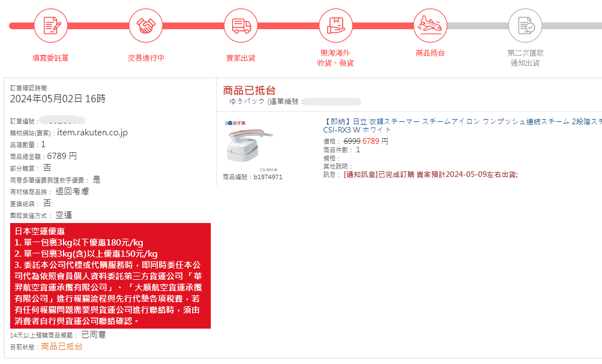Click the 更換紙袋 否 row

click(30, 203)
